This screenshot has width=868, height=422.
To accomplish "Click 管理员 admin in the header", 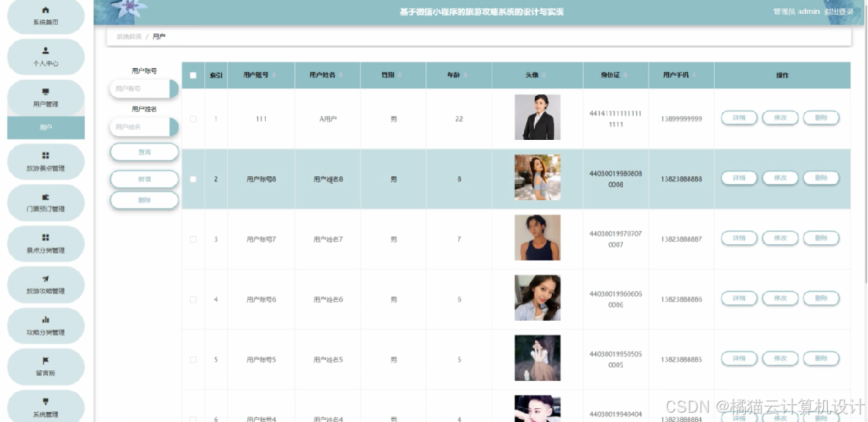I will [796, 12].
